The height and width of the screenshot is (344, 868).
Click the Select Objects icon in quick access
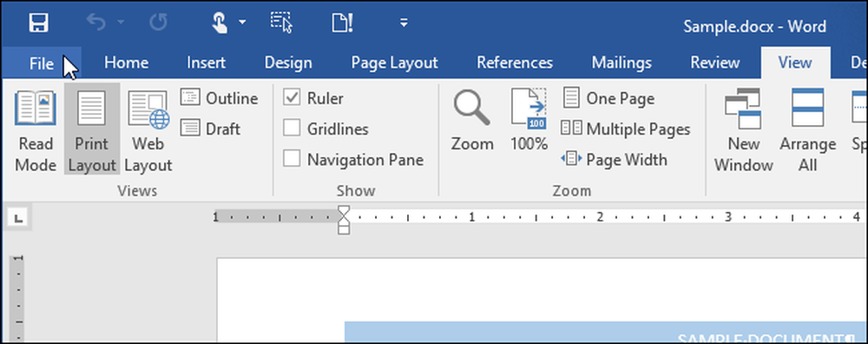pyautogui.click(x=281, y=23)
